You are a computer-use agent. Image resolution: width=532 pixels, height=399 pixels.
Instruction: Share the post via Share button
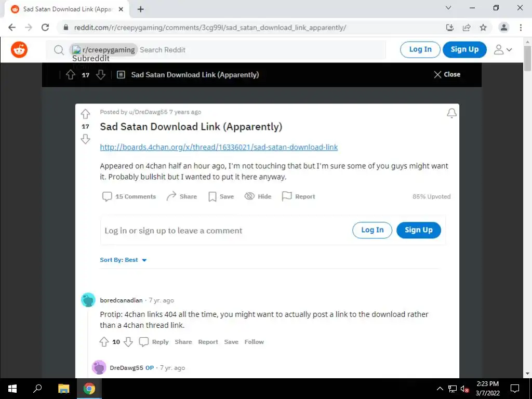[x=181, y=196]
